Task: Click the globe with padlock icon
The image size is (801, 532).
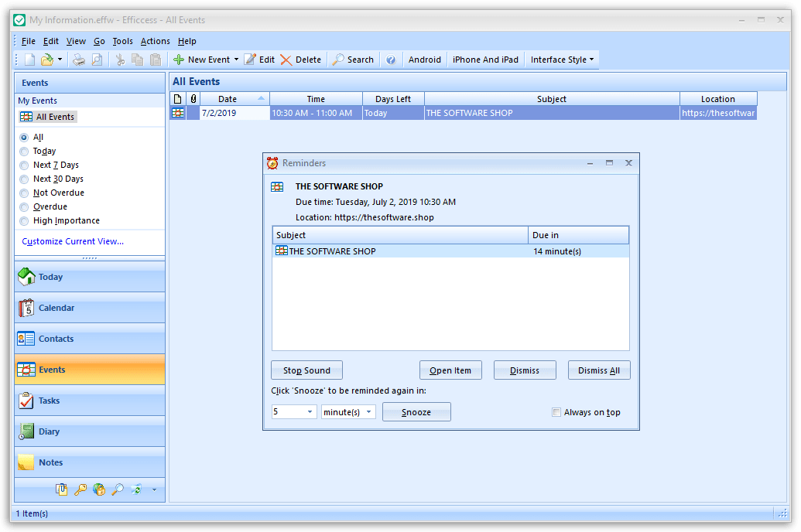Action: click(99, 489)
